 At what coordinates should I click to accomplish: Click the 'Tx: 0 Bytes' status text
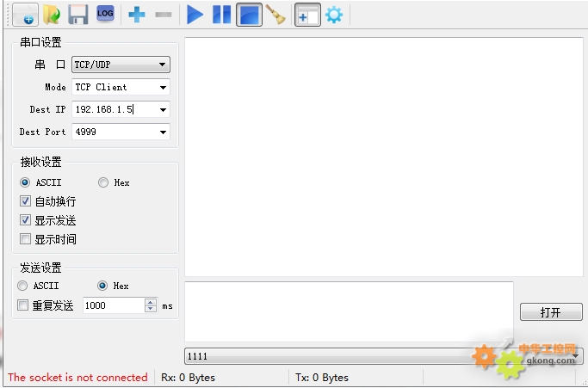click(322, 377)
